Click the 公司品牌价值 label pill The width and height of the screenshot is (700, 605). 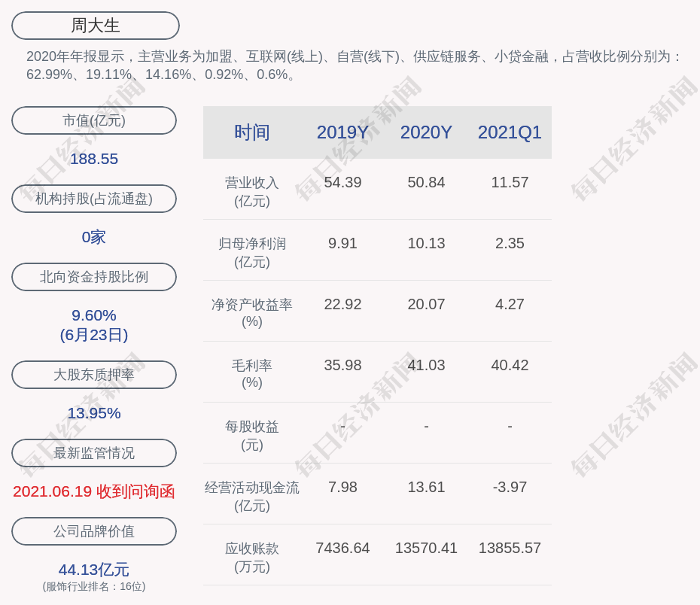[x=94, y=531]
